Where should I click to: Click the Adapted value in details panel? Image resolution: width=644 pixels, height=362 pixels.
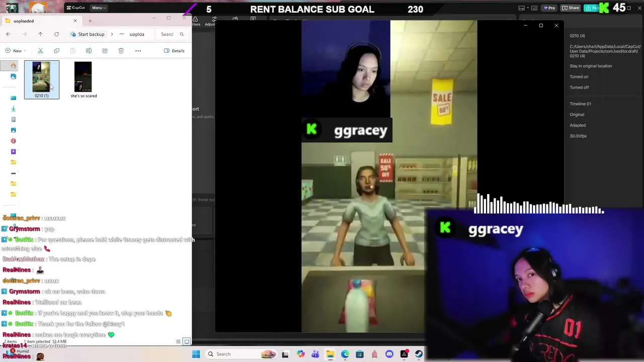tap(578, 125)
